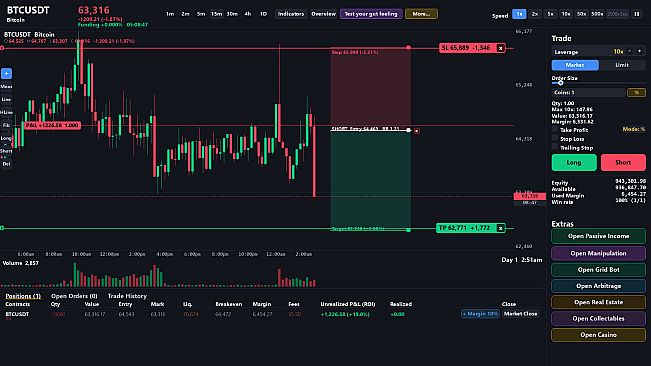
Task: Delete the short position drawing marker
Action: click(416, 131)
